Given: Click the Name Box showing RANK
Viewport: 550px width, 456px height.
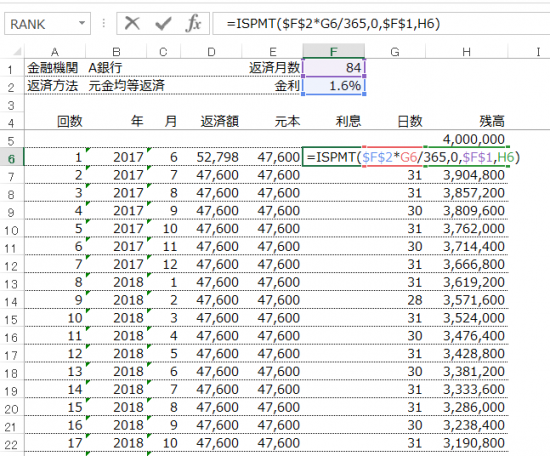Looking at the screenshot, I should tap(47, 24).
